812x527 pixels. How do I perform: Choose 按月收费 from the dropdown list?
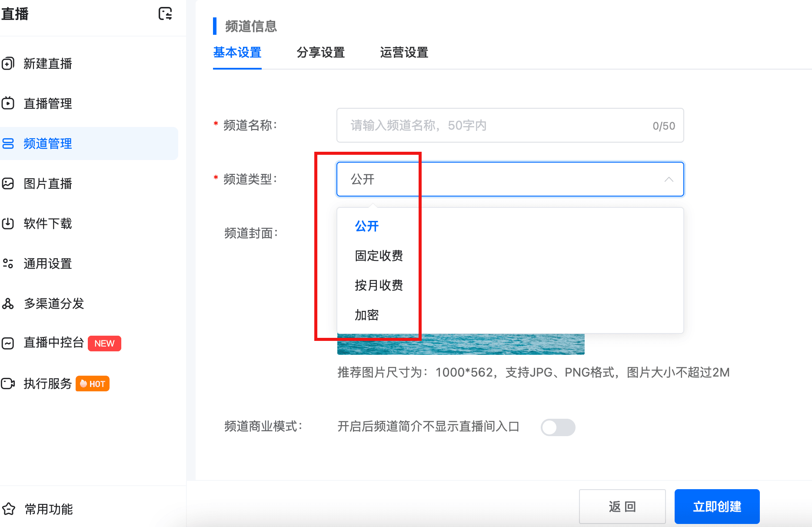click(x=510, y=285)
